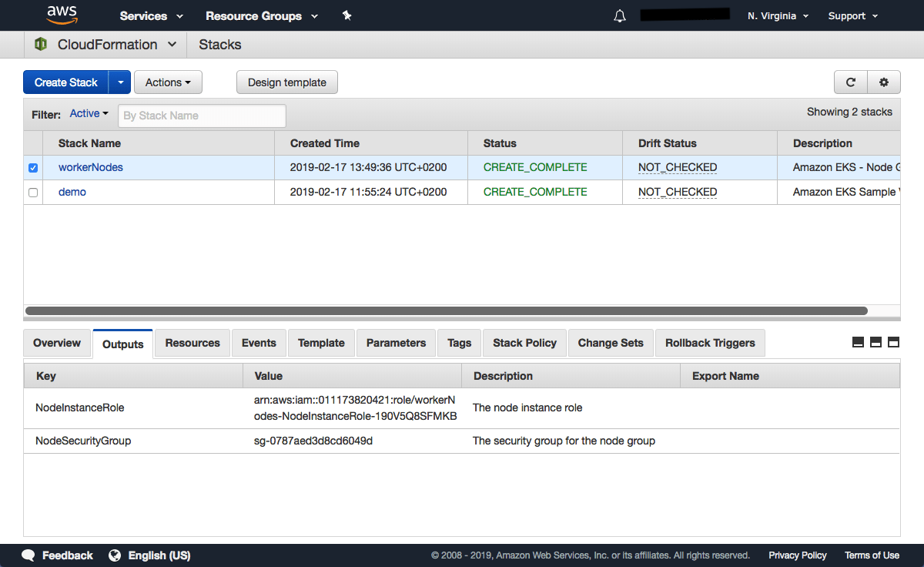Expand the CloudFormation navigation dropdown
The height and width of the screenshot is (567, 924).
(172, 45)
